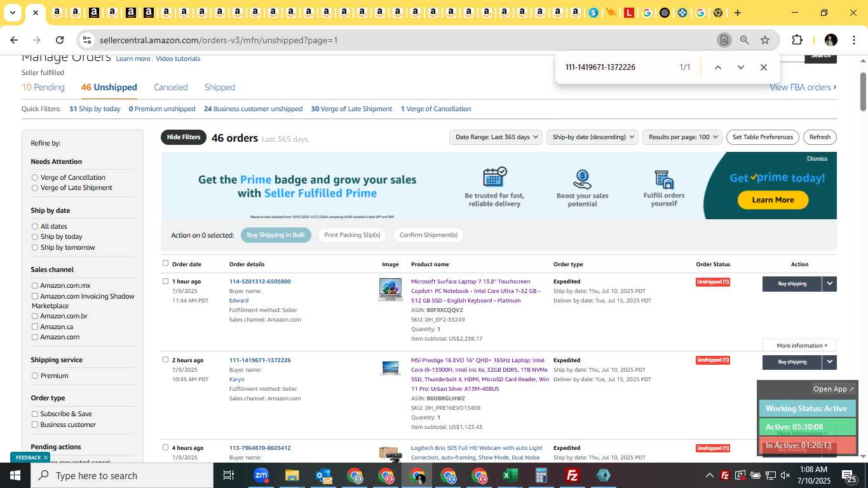Viewport: 868px width, 488px height.
Task: Open File Explorer from the taskbar
Action: 292,475
